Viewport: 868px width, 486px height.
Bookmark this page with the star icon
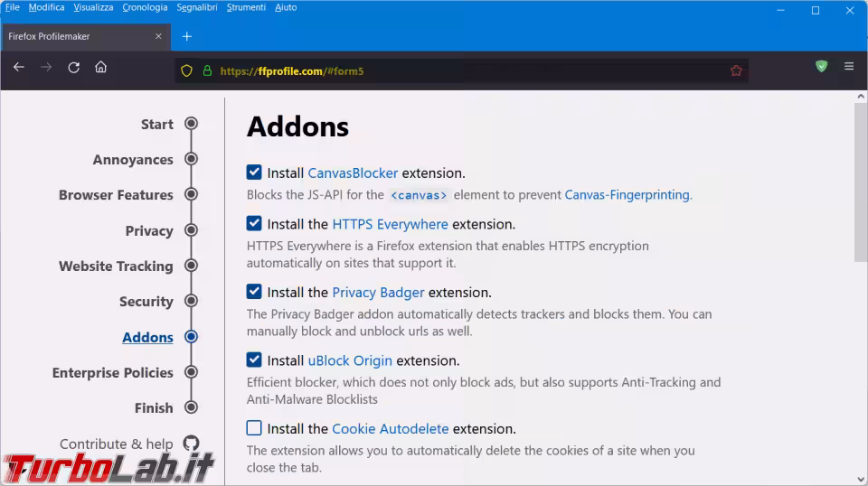[736, 70]
